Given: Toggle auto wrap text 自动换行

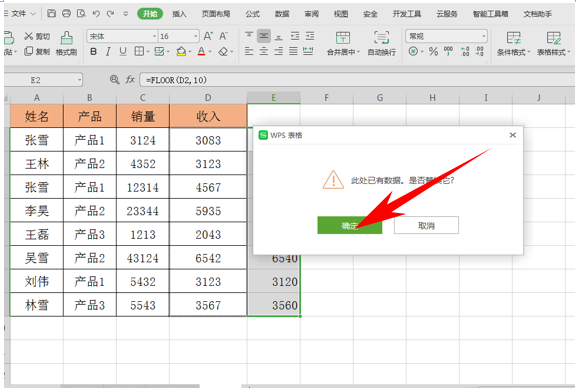Looking at the screenshot, I should pyautogui.click(x=382, y=43).
